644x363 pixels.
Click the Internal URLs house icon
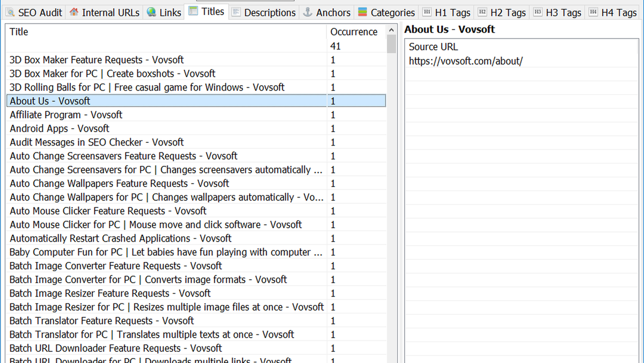click(74, 12)
